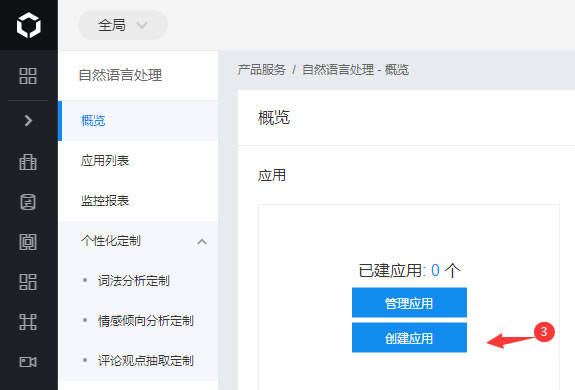Click the 管理应用 button
The image size is (575, 390).
(409, 303)
